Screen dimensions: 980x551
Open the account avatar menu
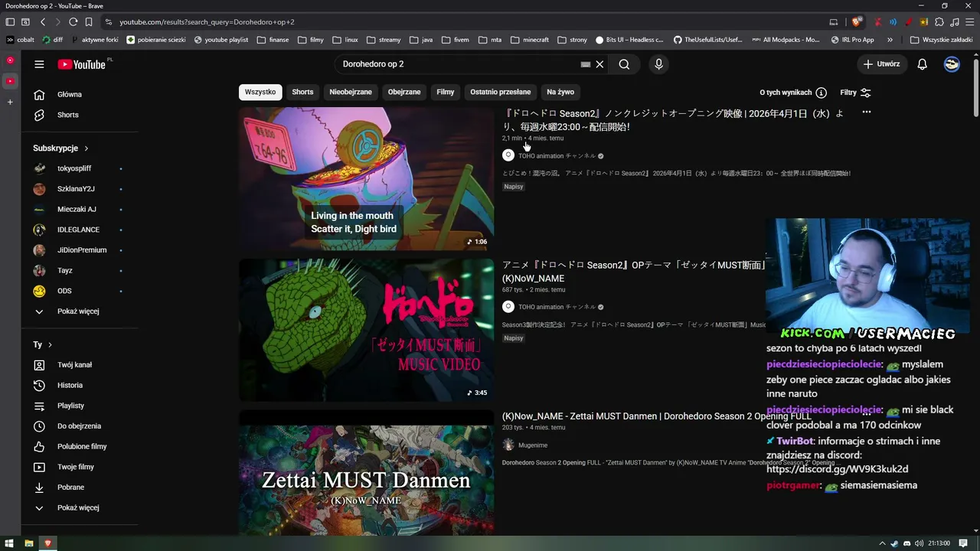(x=952, y=64)
